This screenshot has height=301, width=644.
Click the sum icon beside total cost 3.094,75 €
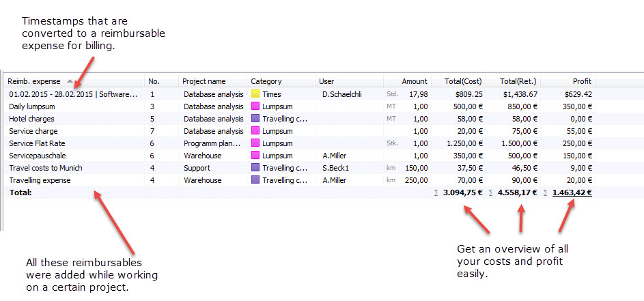click(436, 193)
